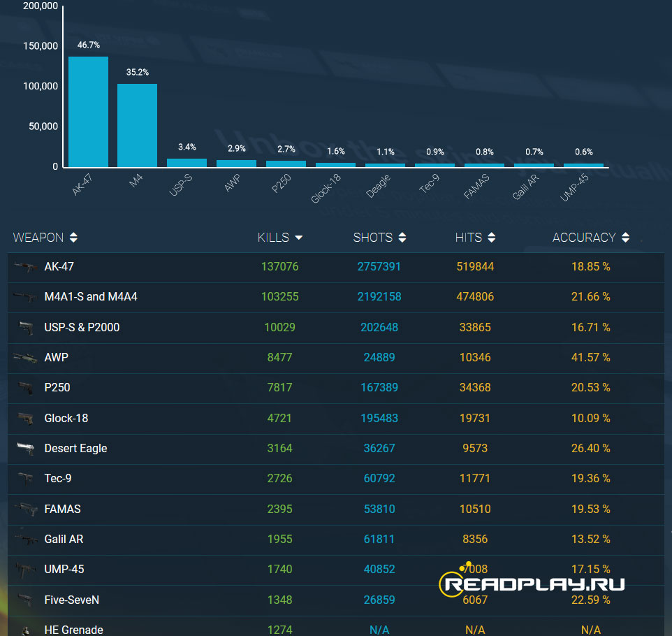Screen dimensions: 672x636
Task: Sort table by WEAPON column arrows
Action: point(74,238)
